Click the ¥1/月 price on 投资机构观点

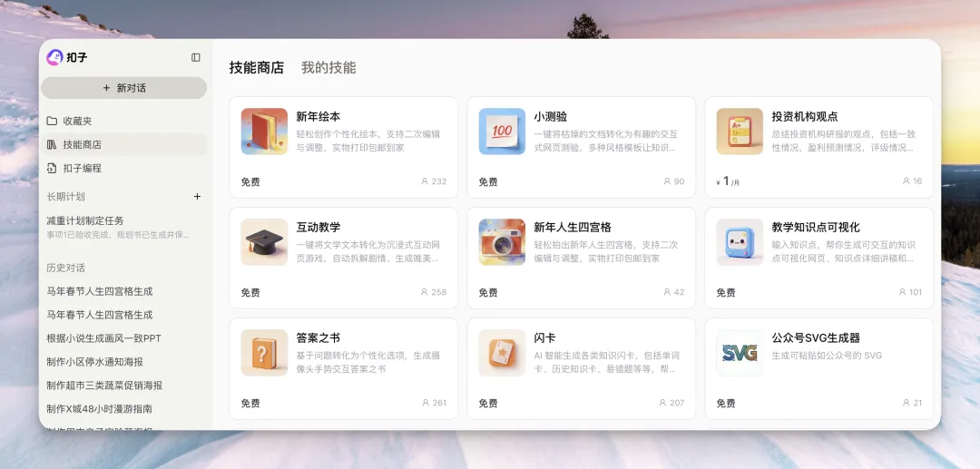[728, 181]
